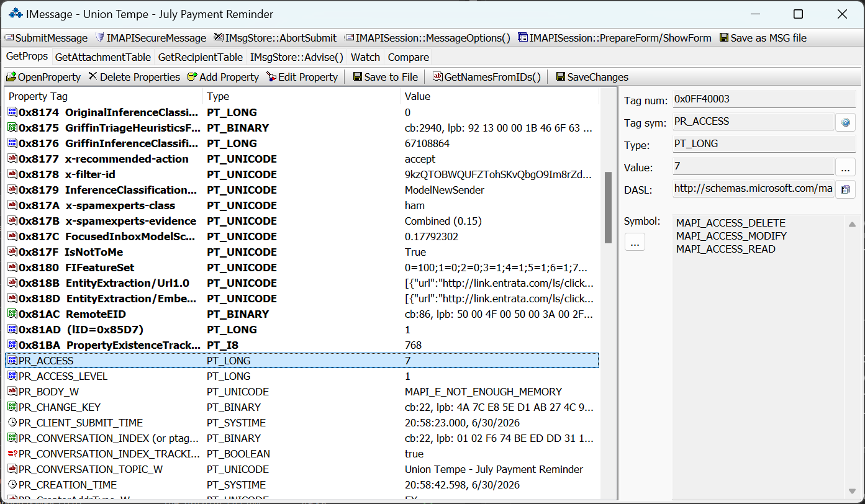
Task: Click the ModelNewSender value cell
Action: (445, 190)
